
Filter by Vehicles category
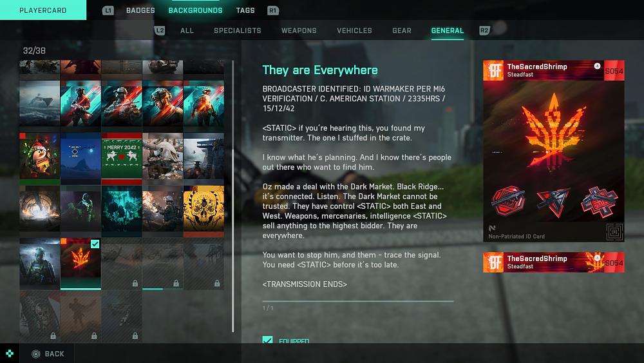pyautogui.click(x=354, y=30)
